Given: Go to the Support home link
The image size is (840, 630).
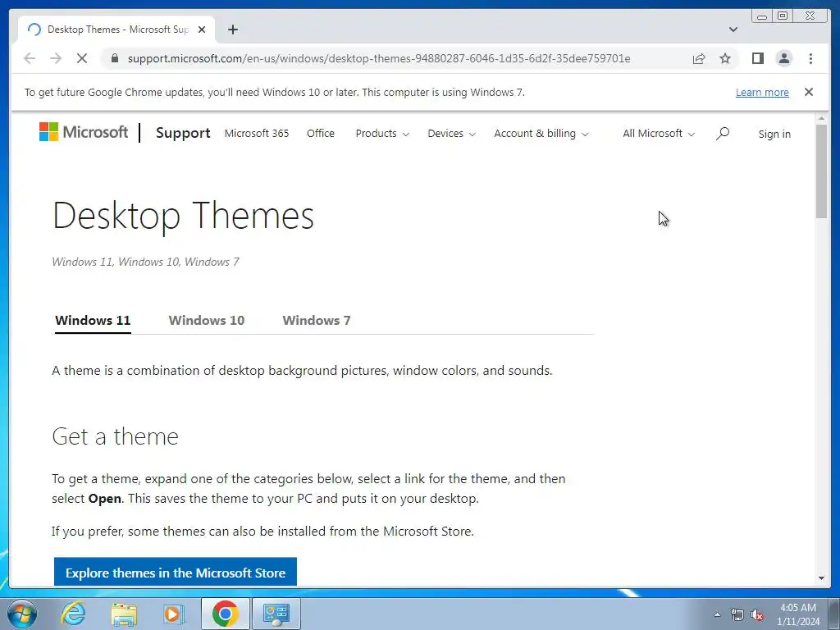Looking at the screenshot, I should [183, 133].
